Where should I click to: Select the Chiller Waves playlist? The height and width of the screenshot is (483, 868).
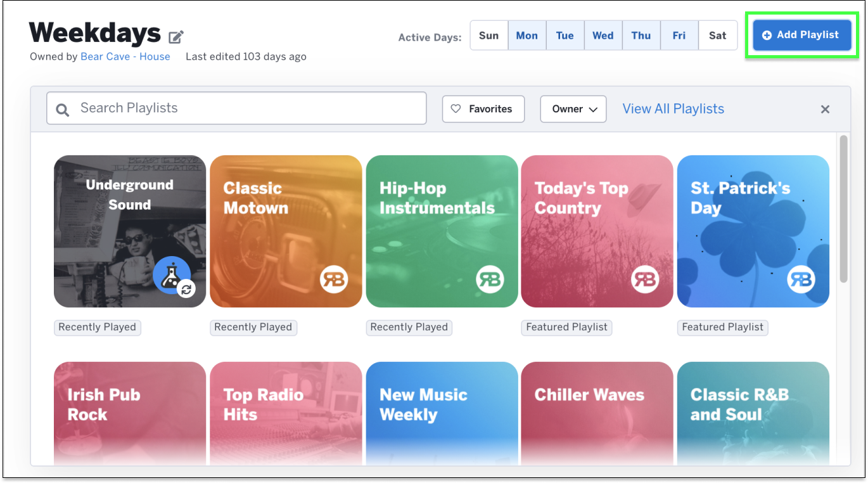coord(597,413)
